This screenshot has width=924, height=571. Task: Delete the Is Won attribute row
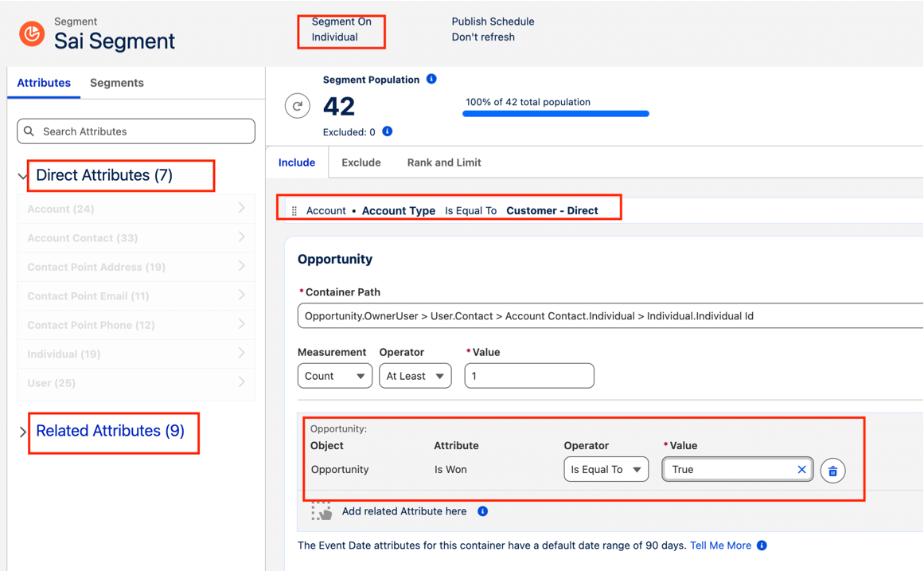click(x=832, y=471)
